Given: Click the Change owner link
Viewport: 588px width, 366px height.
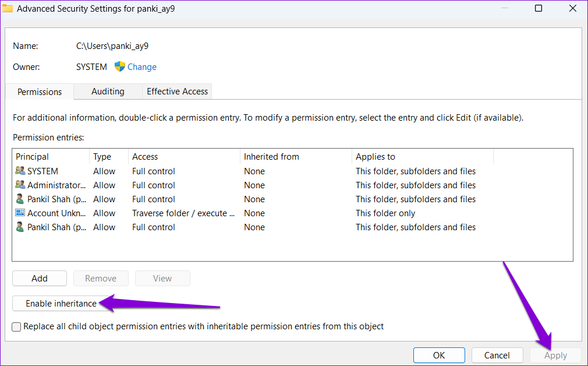Looking at the screenshot, I should pyautogui.click(x=141, y=67).
